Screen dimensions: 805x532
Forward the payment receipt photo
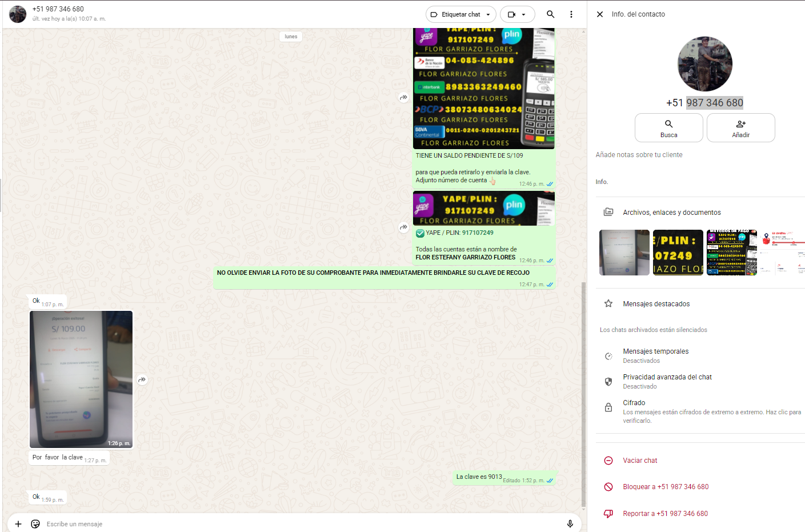point(142,379)
